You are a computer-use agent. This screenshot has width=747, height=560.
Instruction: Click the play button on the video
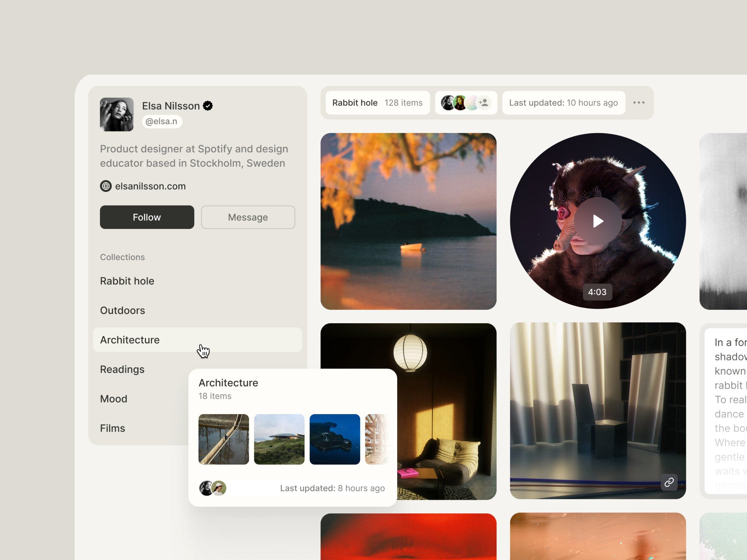(x=598, y=221)
